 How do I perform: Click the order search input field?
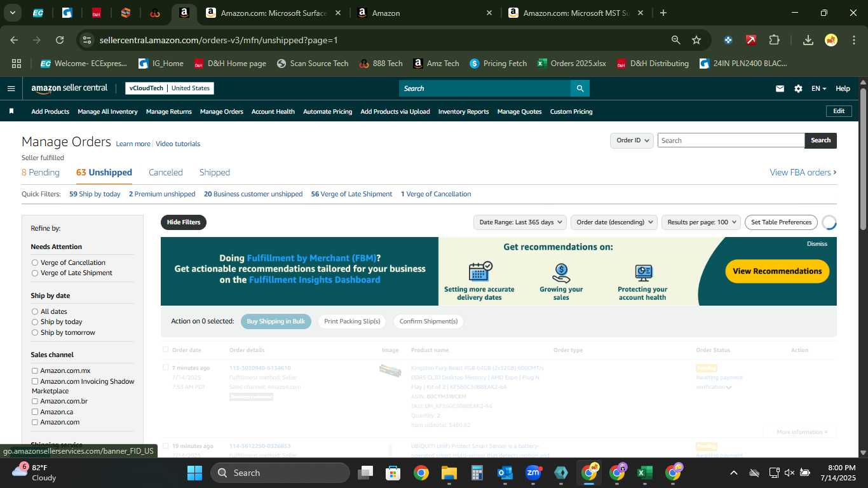(x=731, y=140)
